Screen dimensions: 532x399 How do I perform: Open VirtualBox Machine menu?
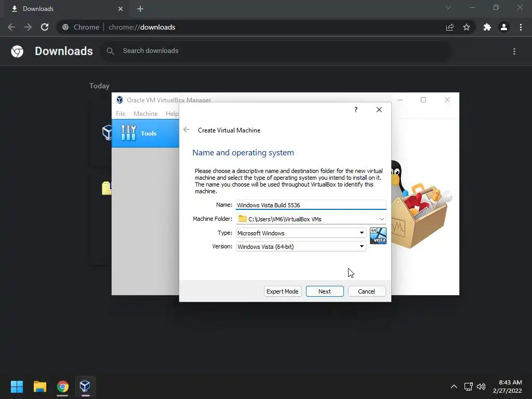click(x=145, y=114)
